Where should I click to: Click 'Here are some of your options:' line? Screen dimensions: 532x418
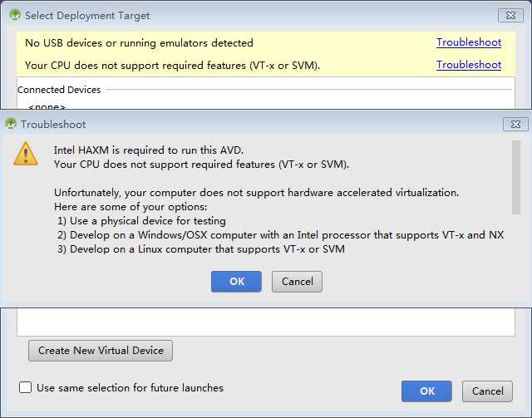[131, 207]
